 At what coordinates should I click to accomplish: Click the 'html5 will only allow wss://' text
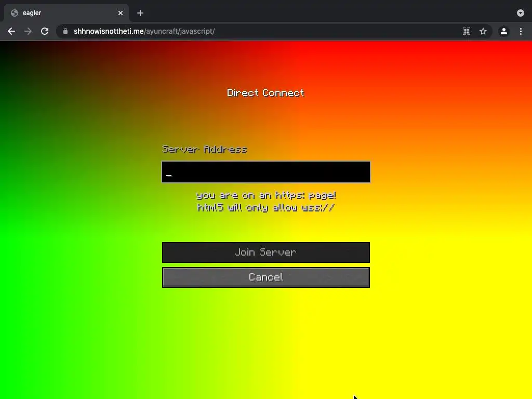point(266,208)
